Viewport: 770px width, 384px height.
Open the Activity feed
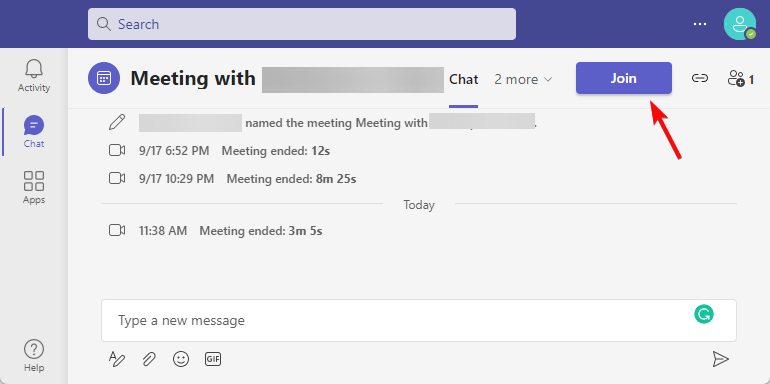(34, 77)
